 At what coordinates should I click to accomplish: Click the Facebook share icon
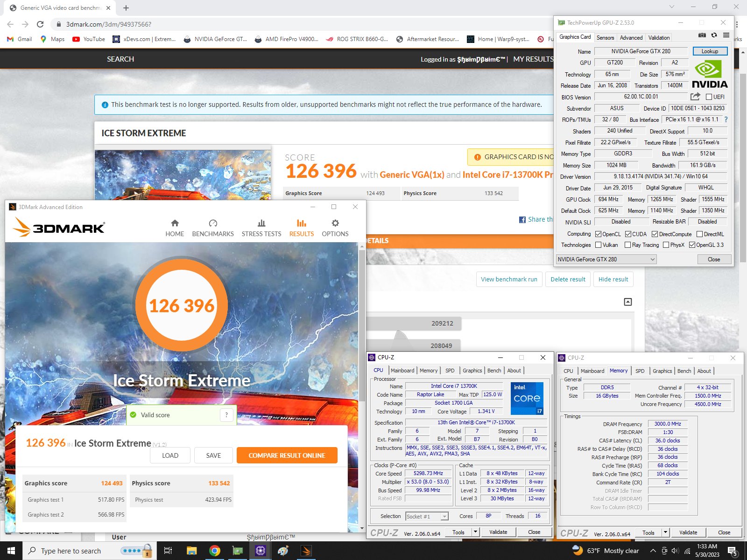pos(522,219)
